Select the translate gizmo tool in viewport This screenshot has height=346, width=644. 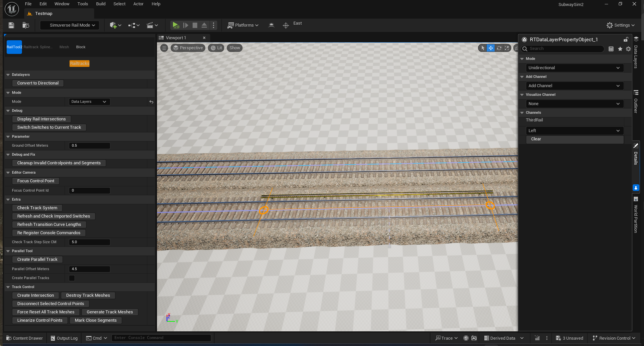(491, 48)
